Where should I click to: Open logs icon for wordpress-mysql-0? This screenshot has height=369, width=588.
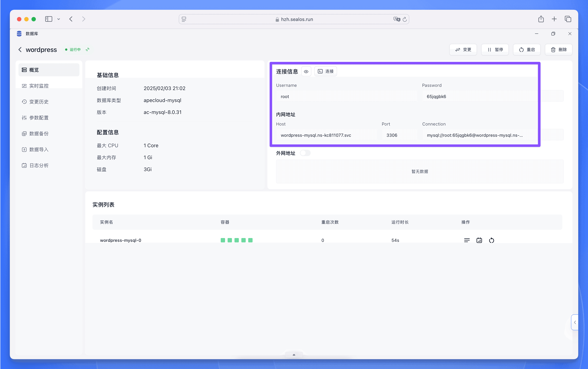click(x=479, y=240)
